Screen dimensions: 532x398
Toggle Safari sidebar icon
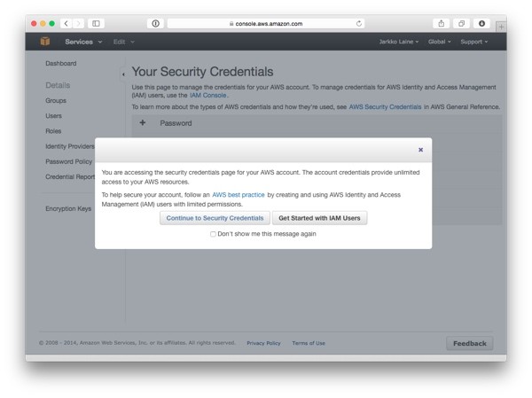[96, 23]
